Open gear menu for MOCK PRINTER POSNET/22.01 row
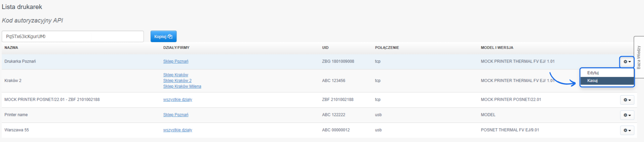 [627, 100]
